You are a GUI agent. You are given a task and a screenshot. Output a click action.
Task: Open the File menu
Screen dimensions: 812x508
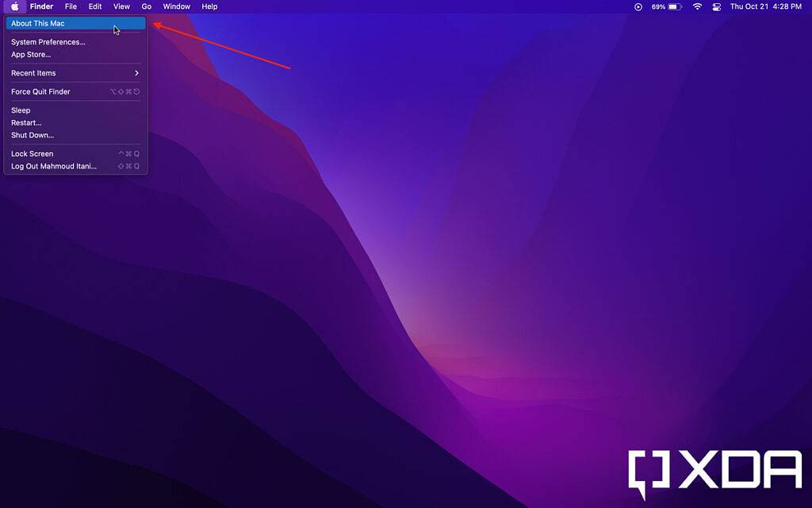coord(71,6)
